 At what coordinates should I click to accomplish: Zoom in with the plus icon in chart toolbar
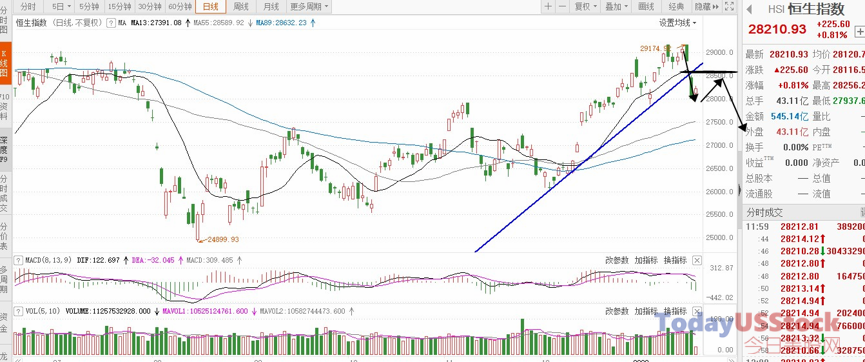pos(548,7)
